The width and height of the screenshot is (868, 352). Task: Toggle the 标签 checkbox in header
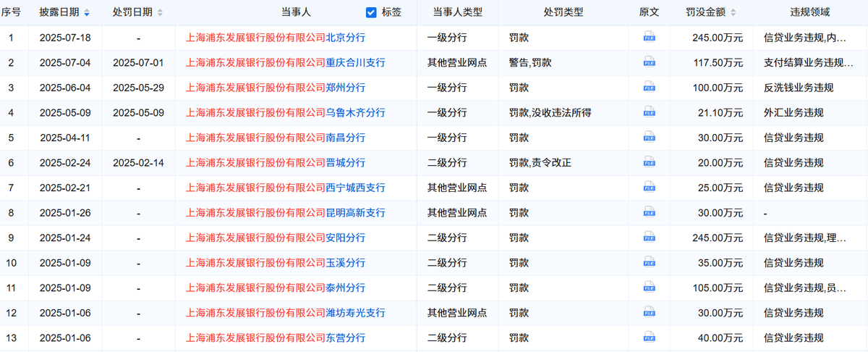pos(371,12)
